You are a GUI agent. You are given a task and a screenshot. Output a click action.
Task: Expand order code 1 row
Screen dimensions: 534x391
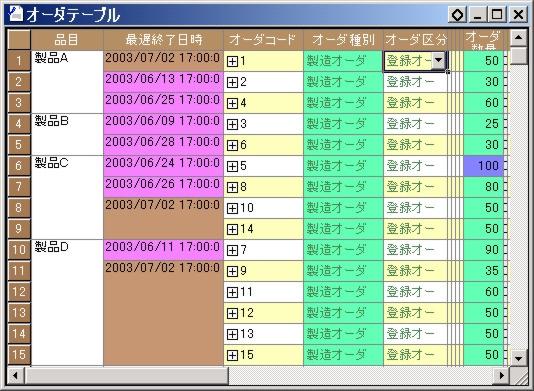[x=232, y=61]
